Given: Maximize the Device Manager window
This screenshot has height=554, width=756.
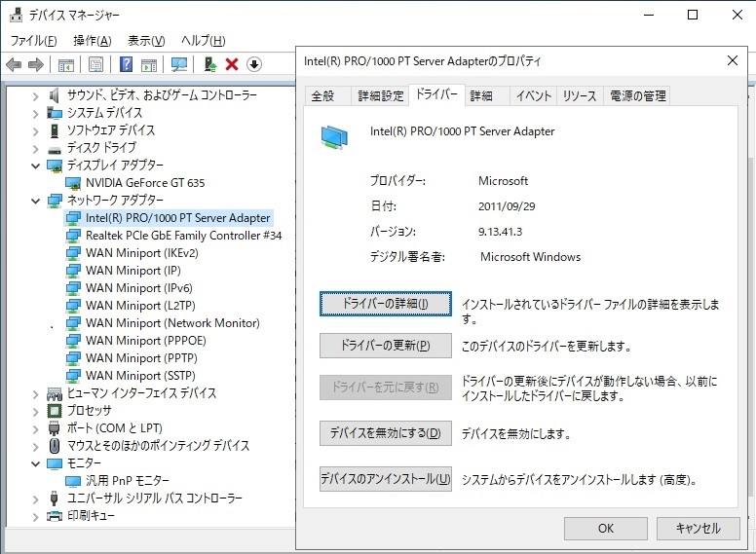Looking at the screenshot, I should coord(693,15).
